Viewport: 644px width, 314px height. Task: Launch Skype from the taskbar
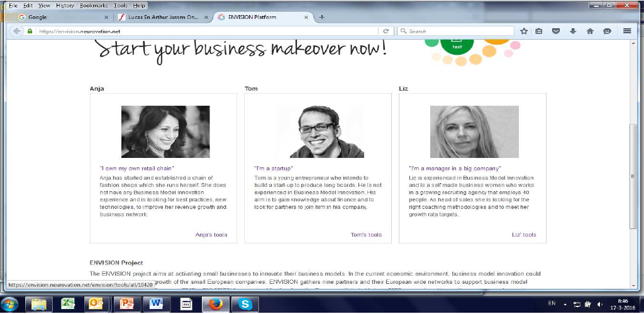(245, 305)
